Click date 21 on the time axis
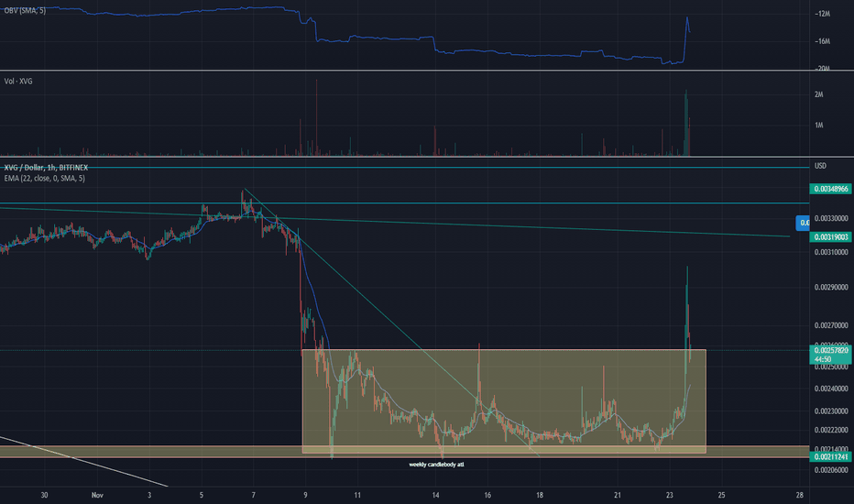 click(x=617, y=495)
